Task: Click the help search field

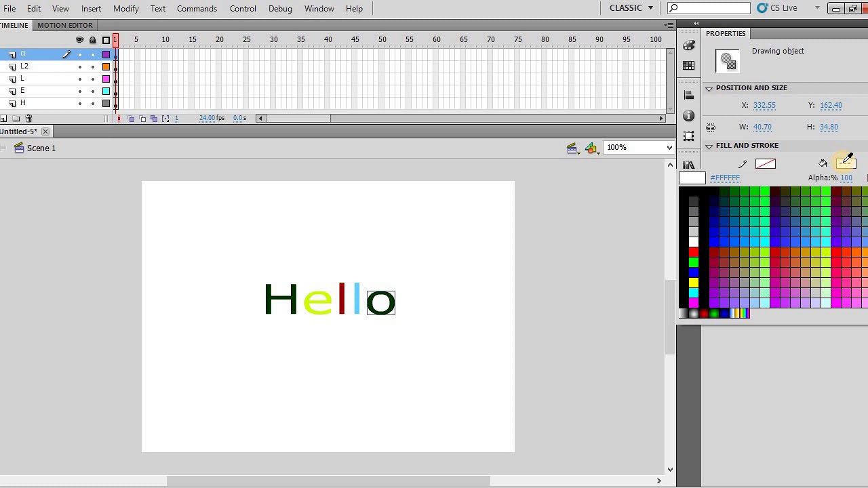Action: click(x=709, y=8)
